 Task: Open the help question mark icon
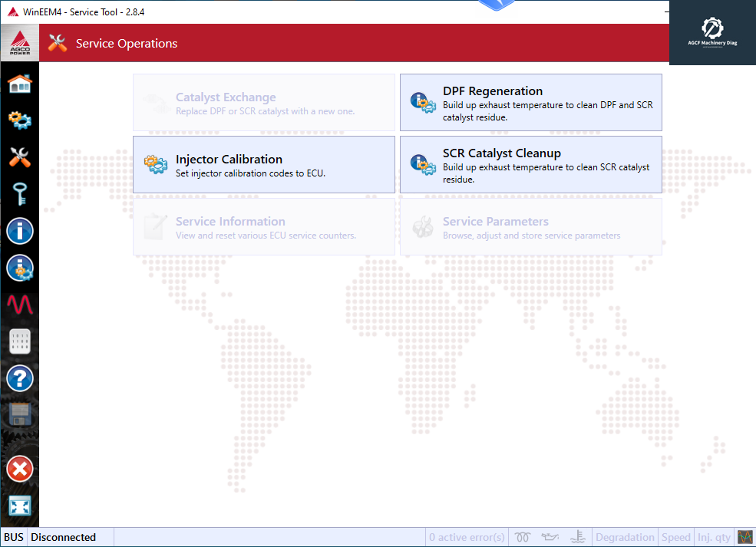20,378
